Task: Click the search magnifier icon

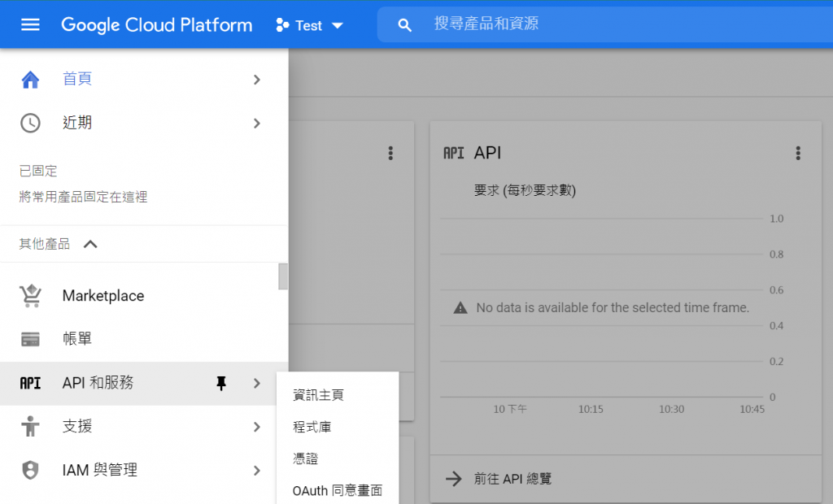Action: point(405,25)
